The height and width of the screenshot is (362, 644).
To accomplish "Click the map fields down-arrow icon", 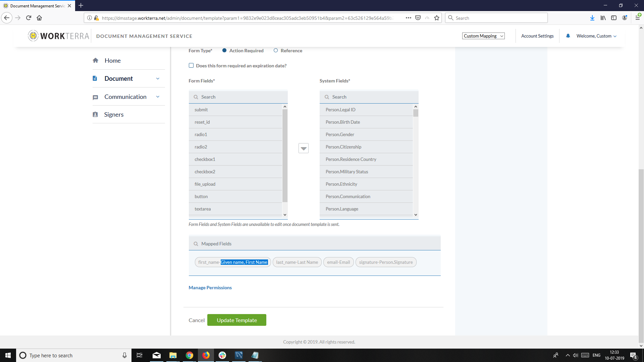I will pos(303,148).
